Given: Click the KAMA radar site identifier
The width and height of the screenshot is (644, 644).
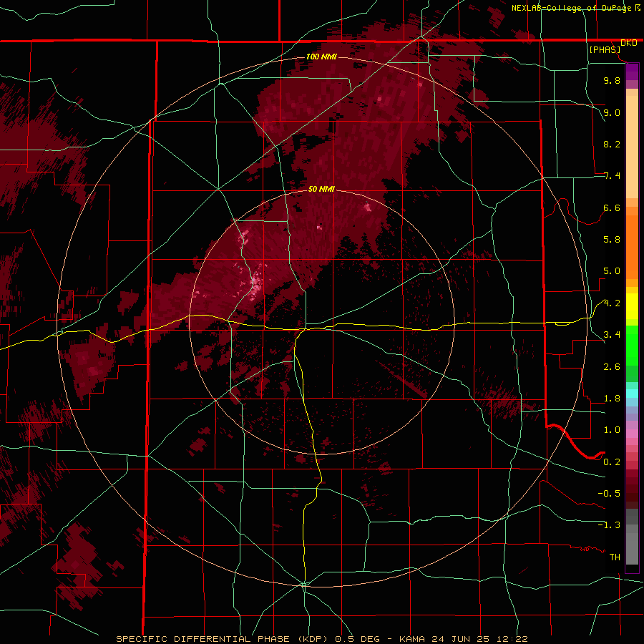Looking at the screenshot, I should pos(413,639).
